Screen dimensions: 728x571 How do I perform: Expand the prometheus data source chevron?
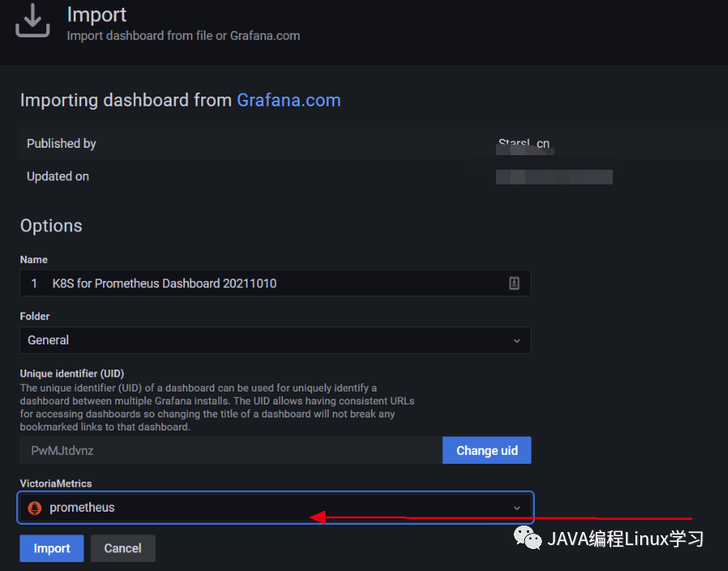[517, 508]
